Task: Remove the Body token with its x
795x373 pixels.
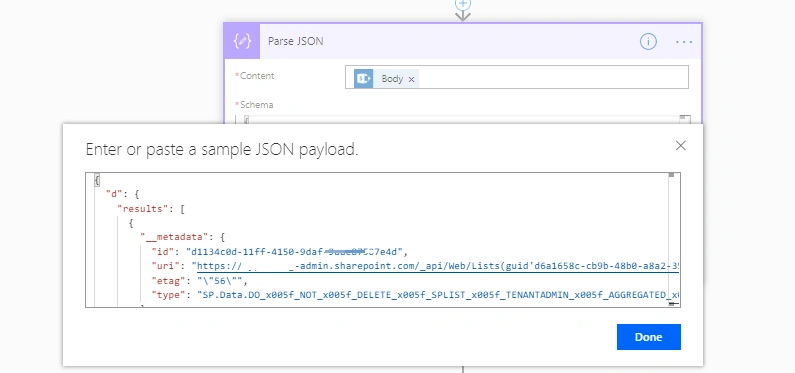Action: pos(411,79)
